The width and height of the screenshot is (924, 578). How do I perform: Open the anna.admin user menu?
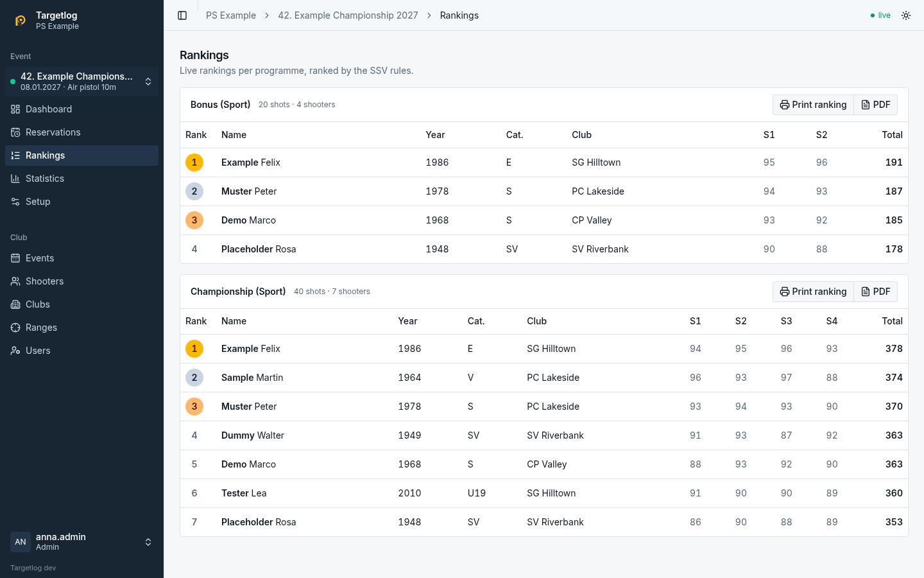point(81,541)
